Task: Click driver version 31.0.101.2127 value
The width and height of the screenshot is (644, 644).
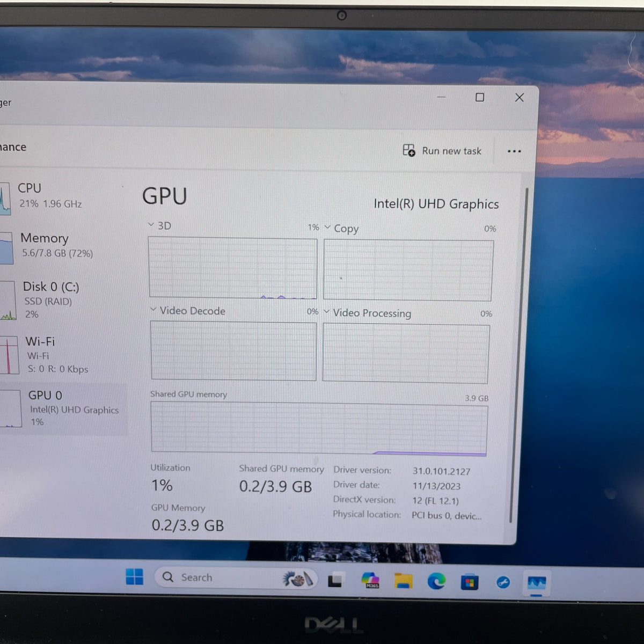Action: point(441,471)
